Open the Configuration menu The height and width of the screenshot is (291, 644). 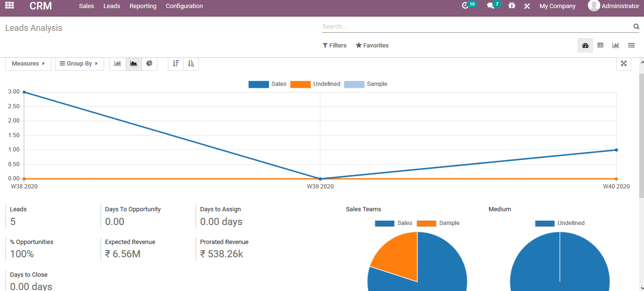coord(184,6)
